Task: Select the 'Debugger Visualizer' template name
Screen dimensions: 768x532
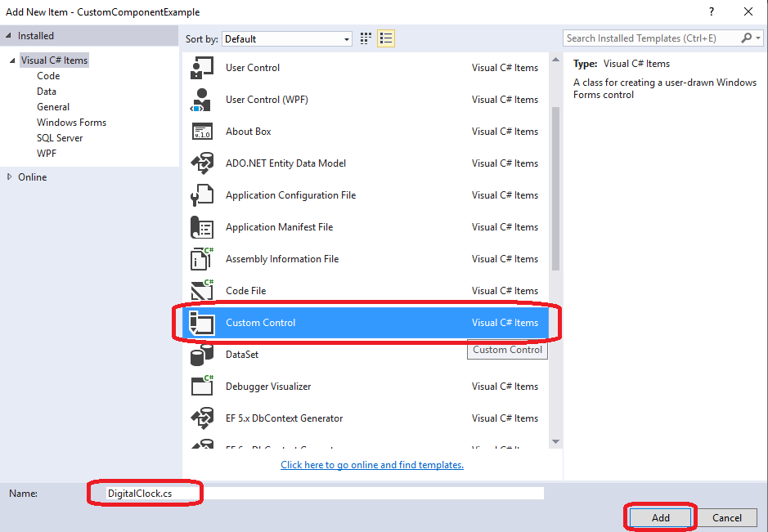Action: 268,387
